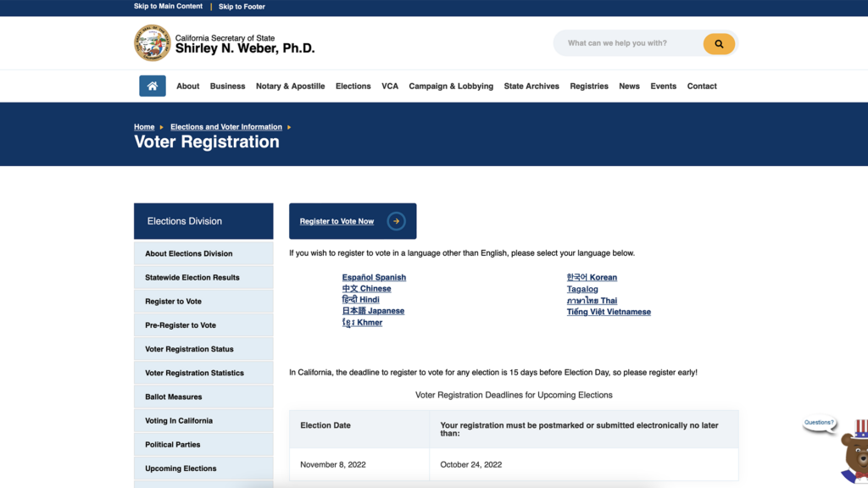Open Register to Vote sidebar item
This screenshot has width=868, height=488.
click(x=203, y=301)
